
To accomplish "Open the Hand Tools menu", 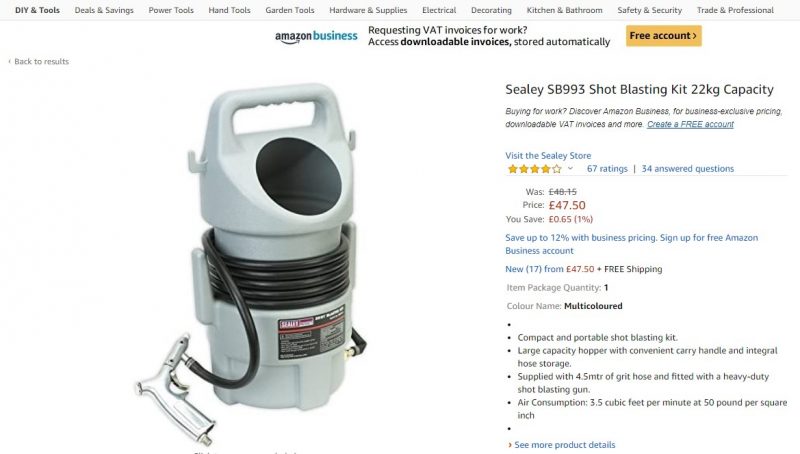I will tap(229, 10).
